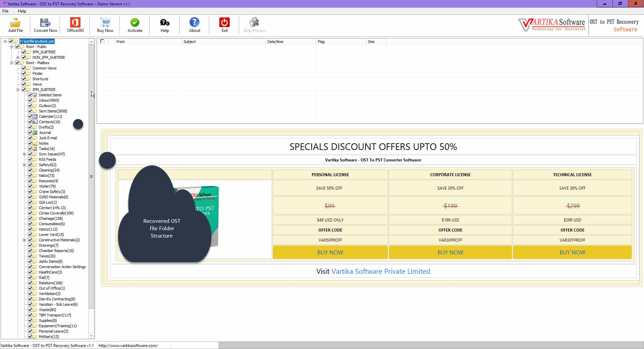Collapse the Root - Mailbox node

tap(11, 63)
